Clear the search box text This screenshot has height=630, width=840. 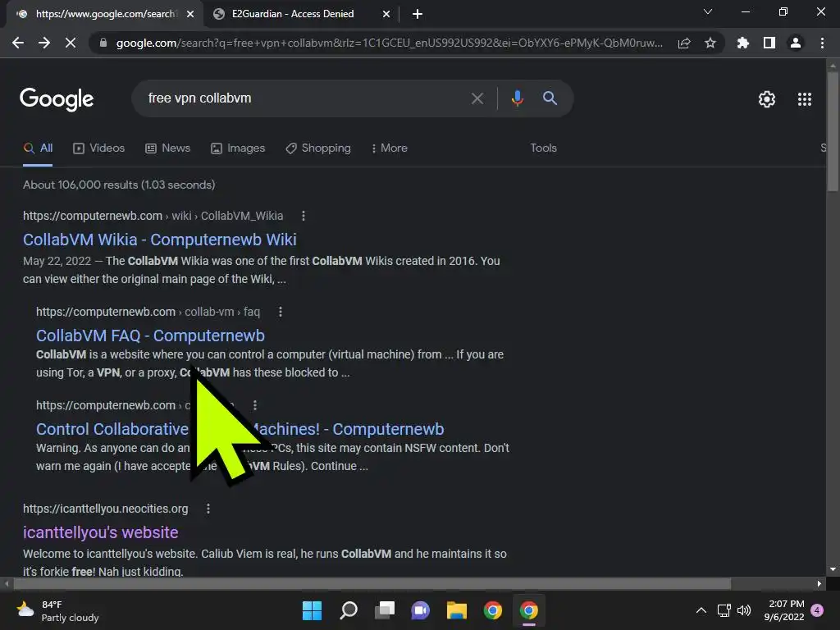[477, 98]
